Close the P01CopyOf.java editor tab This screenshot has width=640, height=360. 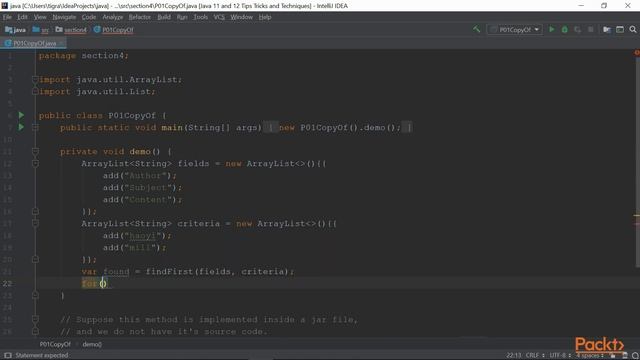pyautogui.click(x=61, y=43)
